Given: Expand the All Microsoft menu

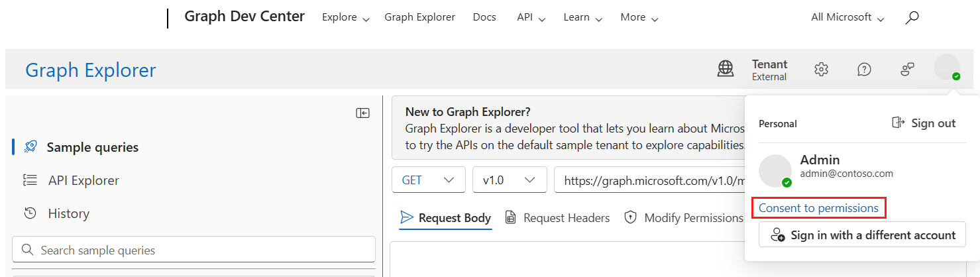Looking at the screenshot, I should pyautogui.click(x=847, y=18).
